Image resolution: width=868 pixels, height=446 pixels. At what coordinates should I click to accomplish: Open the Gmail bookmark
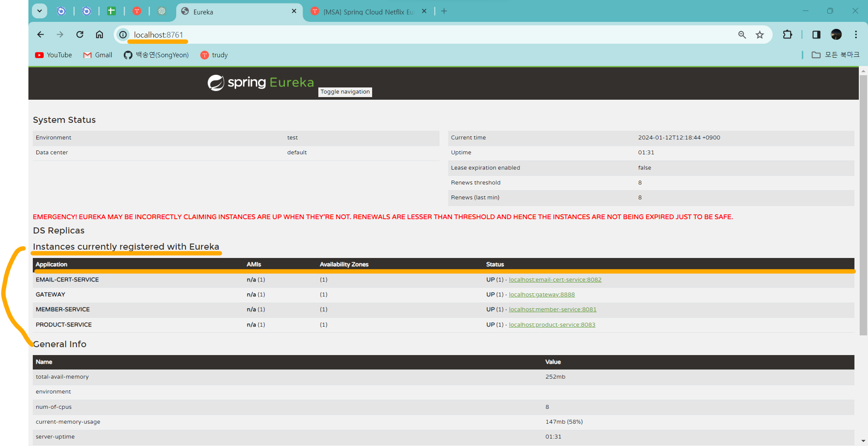(98, 55)
